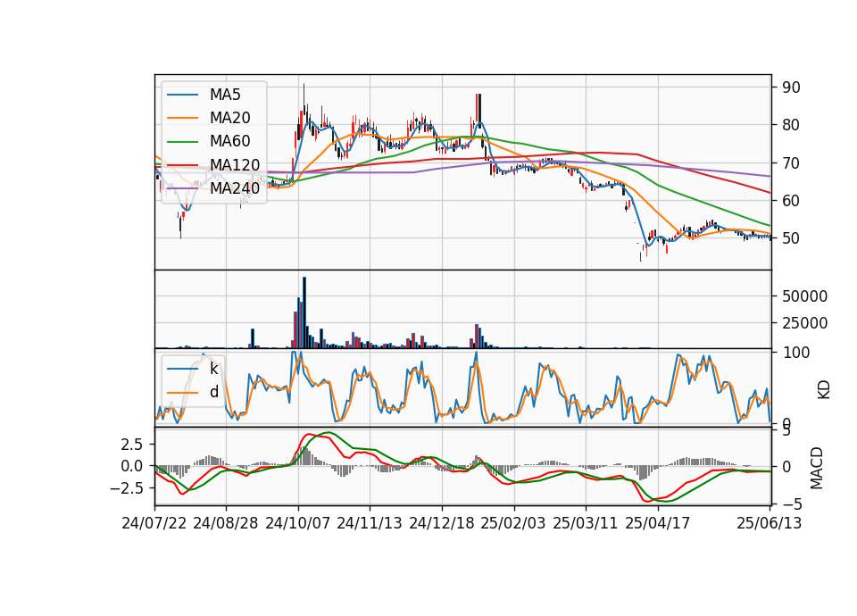Image resolution: width=857 pixels, height=616 pixels.
Task: Click the volume axis value 25000
Action: tap(804, 323)
